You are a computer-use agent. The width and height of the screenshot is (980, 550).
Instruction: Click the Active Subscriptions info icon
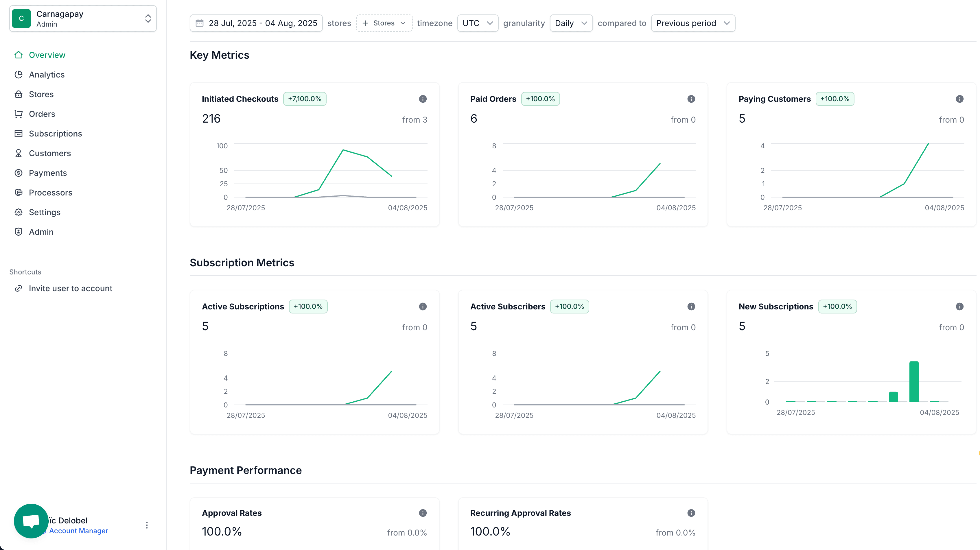click(x=423, y=307)
